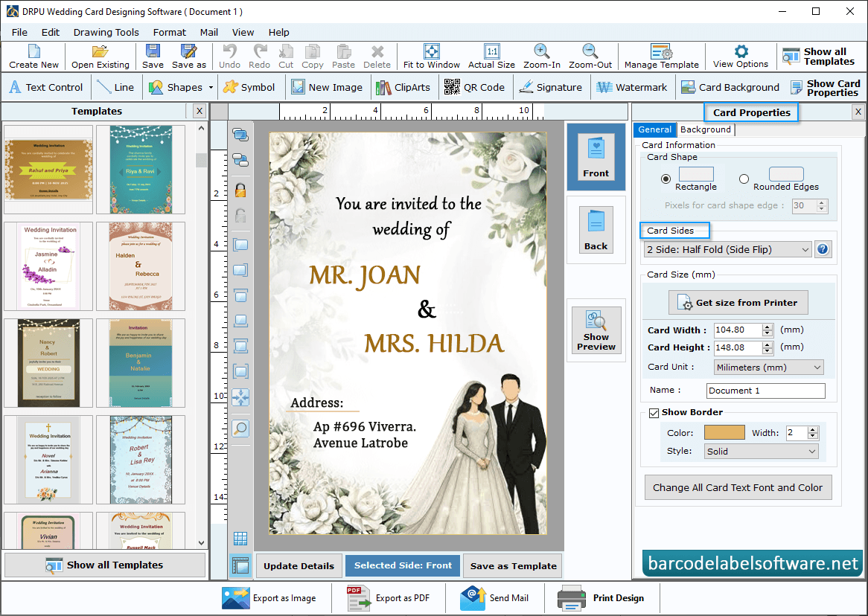
Task: Toggle the ruler display icon
Action: (240, 565)
